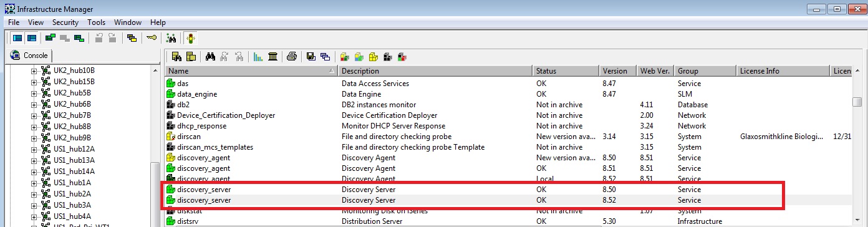The width and height of the screenshot is (868, 227).
Task: Select the dhcp_response probe row
Action: click(x=508, y=126)
